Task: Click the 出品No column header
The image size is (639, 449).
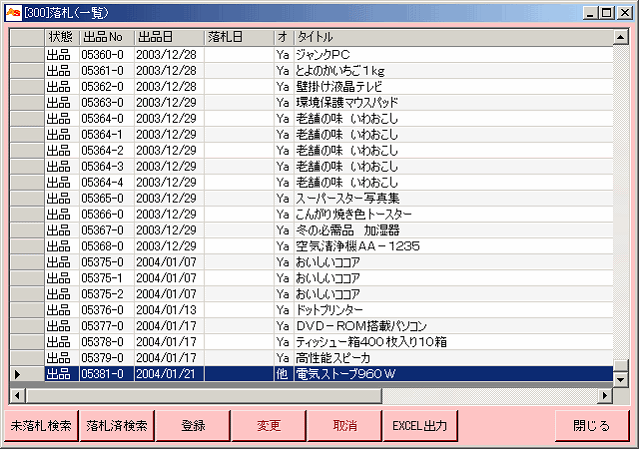Action: point(106,37)
